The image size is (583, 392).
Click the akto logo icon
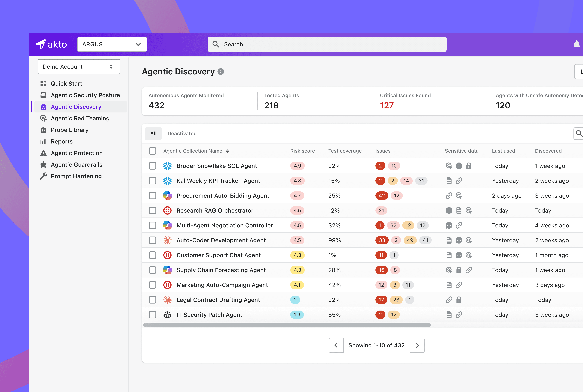pyautogui.click(x=41, y=44)
